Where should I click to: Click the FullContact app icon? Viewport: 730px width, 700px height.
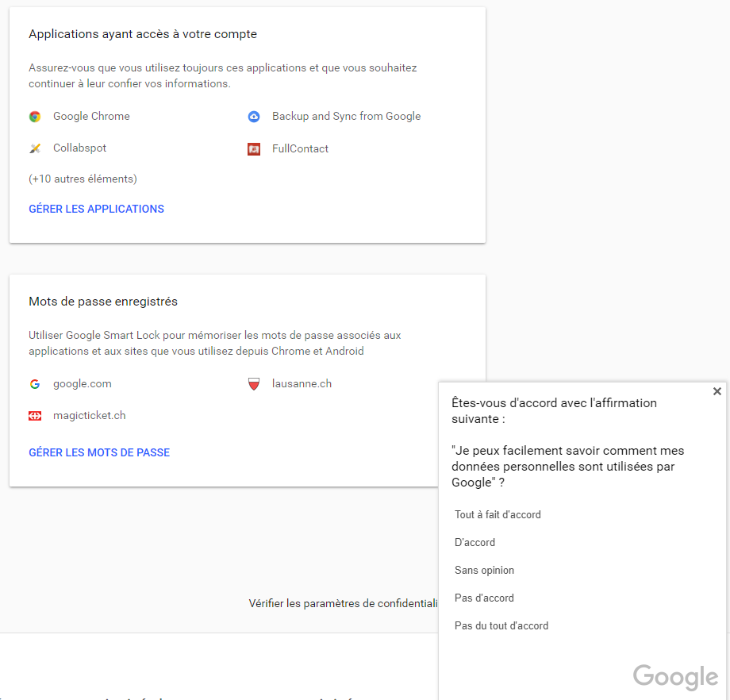(254, 148)
